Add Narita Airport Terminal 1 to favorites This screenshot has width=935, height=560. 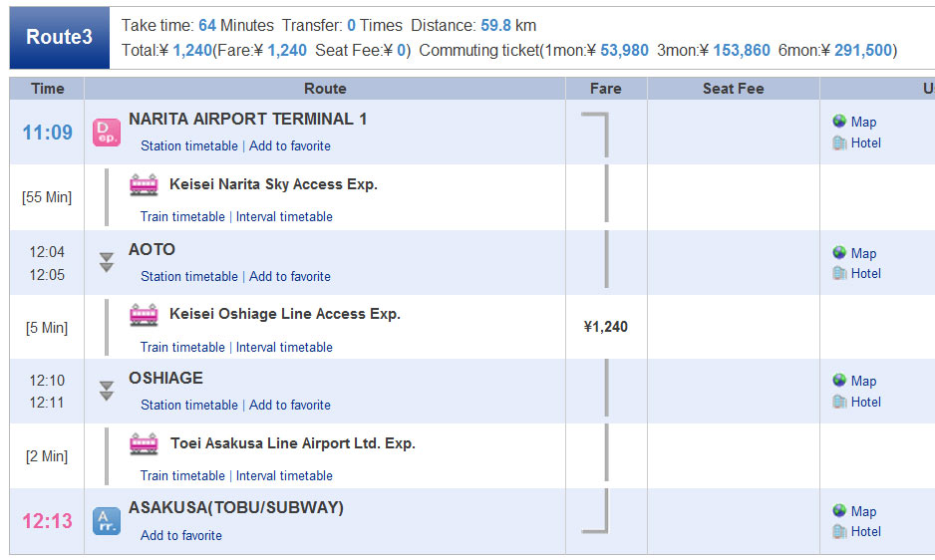290,146
